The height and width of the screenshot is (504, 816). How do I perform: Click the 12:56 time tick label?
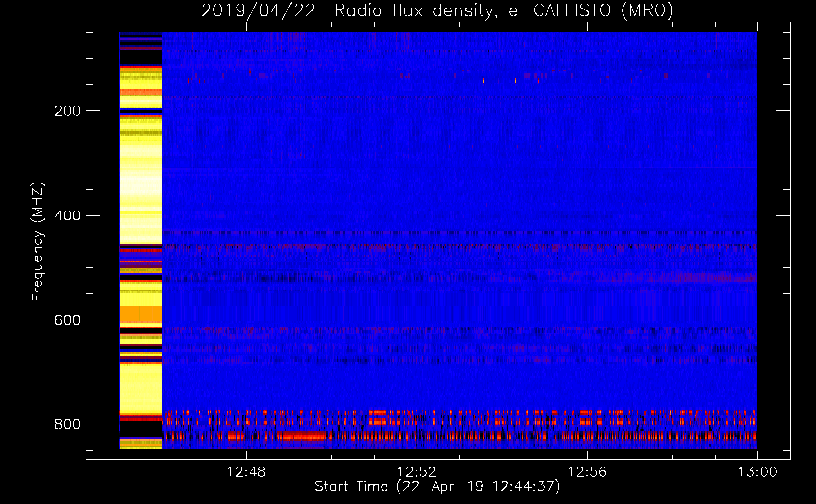click(587, 472)
